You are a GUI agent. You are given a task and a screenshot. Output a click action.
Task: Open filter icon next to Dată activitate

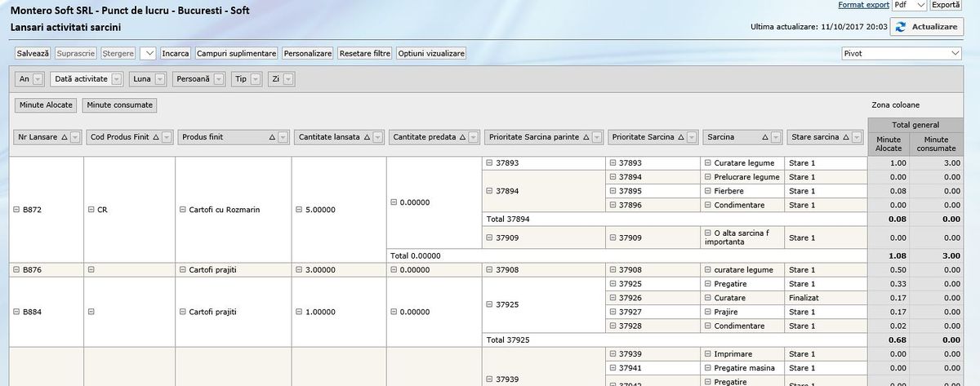point(116,79)
